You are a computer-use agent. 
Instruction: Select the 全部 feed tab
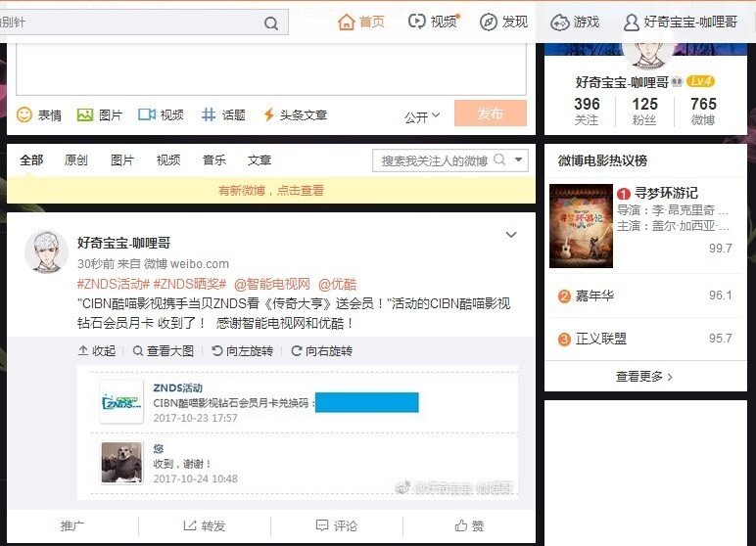31,160
